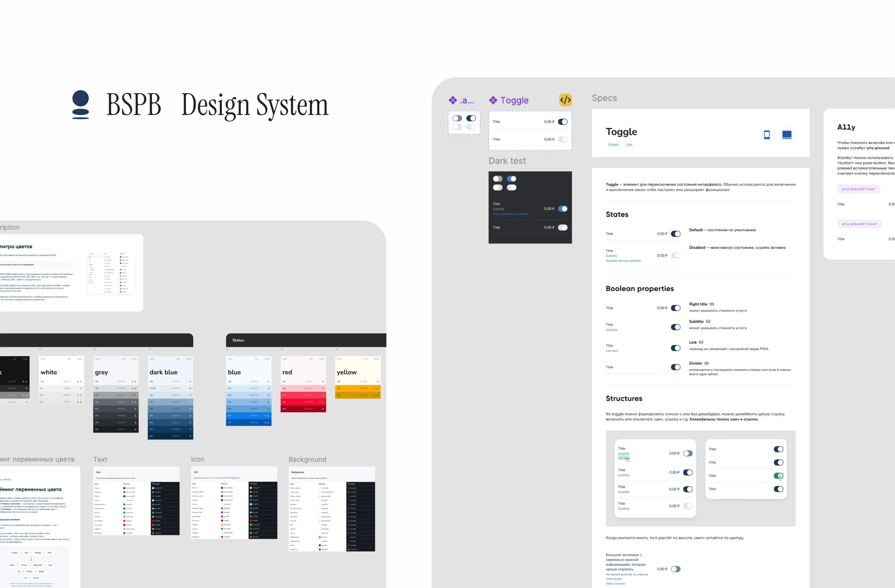Screen dimensions: 895x588
Task: Open the Background color variables table thumbnail
Action: [x=332, y=509]
